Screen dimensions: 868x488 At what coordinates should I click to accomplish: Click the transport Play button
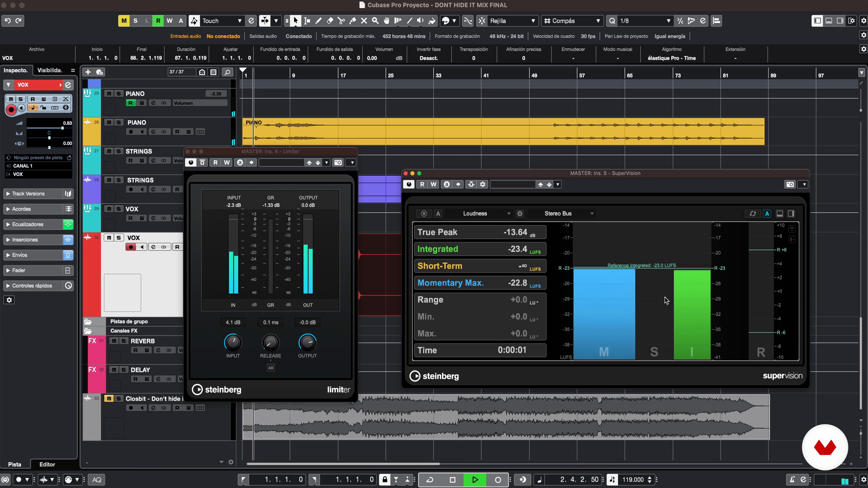pyautogui.click(x=475, y=480)
